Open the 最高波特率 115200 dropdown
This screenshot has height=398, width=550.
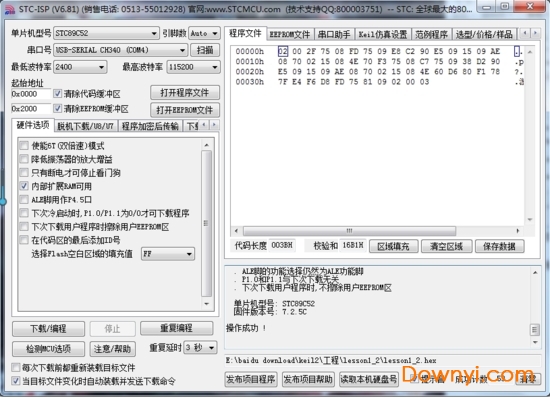194,67
